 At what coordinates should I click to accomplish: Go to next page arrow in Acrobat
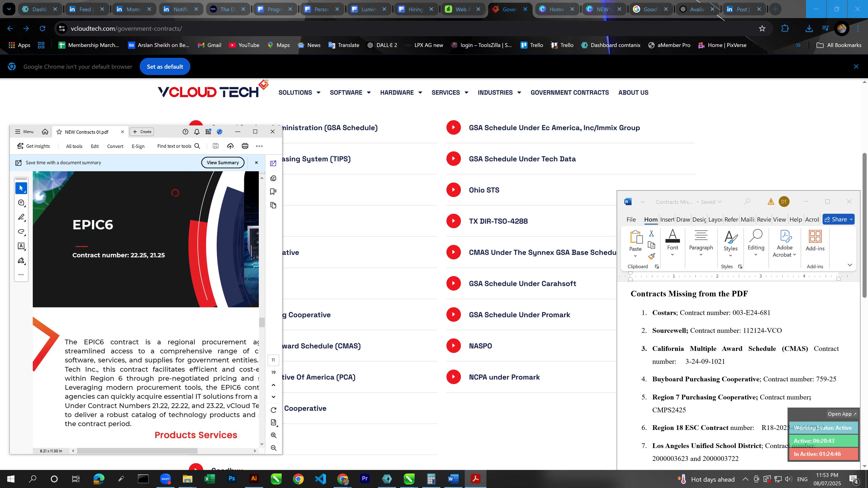coord(274,397)
